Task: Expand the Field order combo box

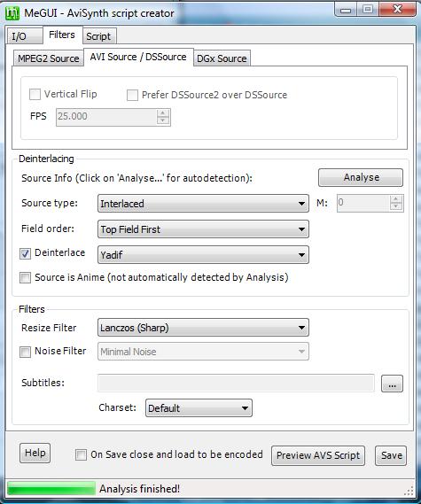Action: tap(203, 229)
